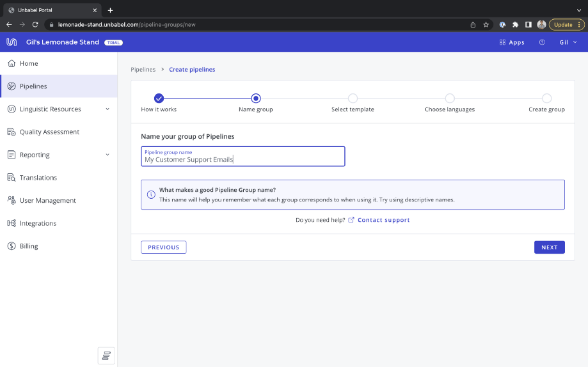Select the 'Select template' step circle
Screen dimensions: 588x367
tap(353, 98)
